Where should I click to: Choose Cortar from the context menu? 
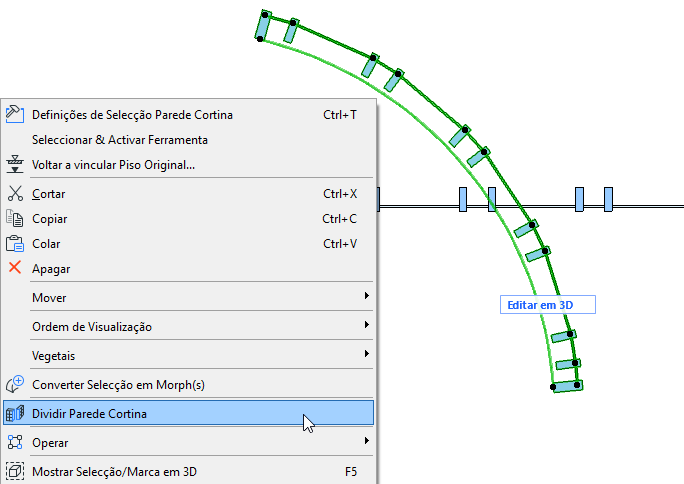(188, 194)
